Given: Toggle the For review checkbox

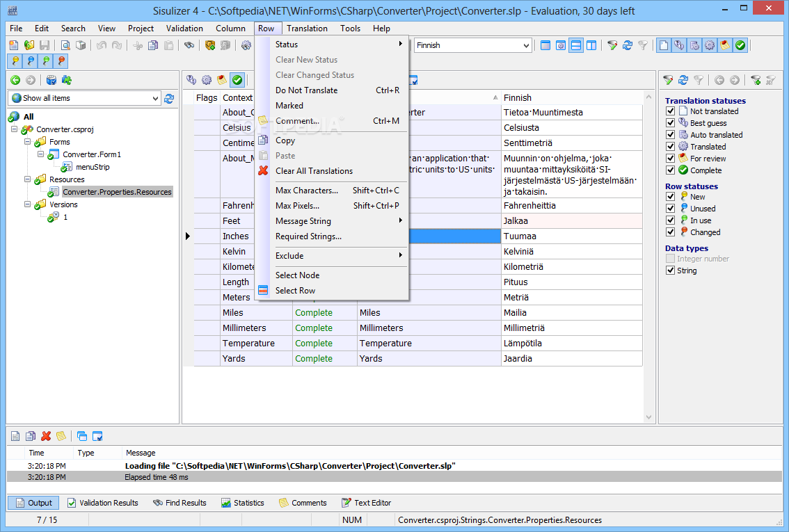Looking at the screenshot, I should coord(670,159).
